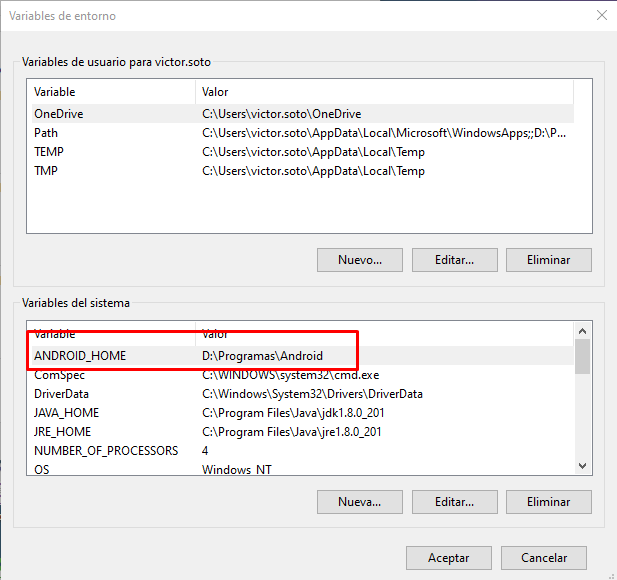617x580 pixels.
Task: Select the user Path variable row
Action: click(46, 133)
